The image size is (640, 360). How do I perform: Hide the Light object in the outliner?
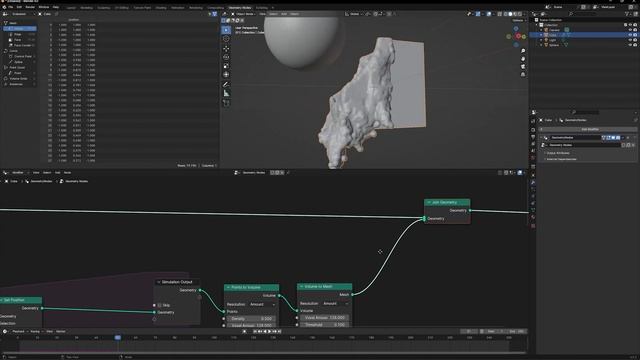pyautogui.click(x=630, y=40)
